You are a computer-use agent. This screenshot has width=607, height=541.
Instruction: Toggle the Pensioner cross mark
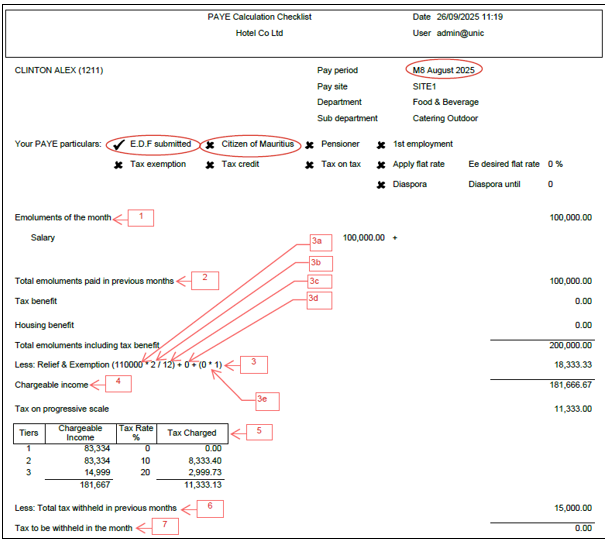[310, 144]
